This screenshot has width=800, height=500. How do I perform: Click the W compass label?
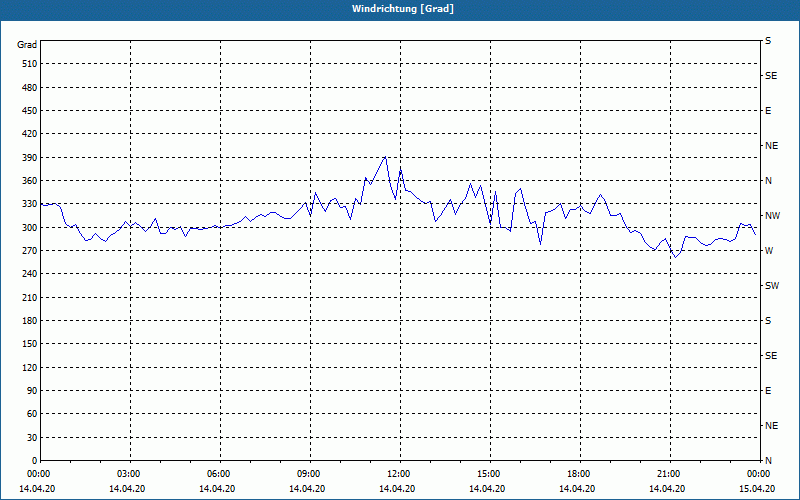click(769, 251)
